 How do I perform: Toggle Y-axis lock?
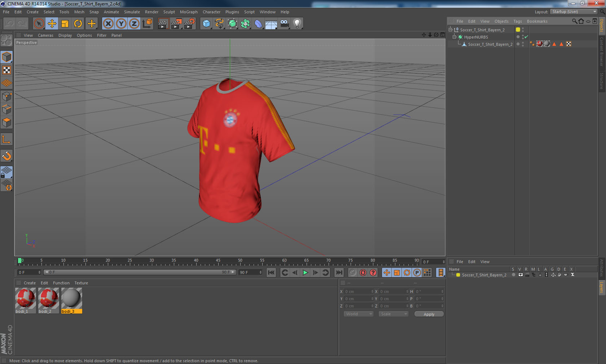pyautogui.click(x=121, y=24)
